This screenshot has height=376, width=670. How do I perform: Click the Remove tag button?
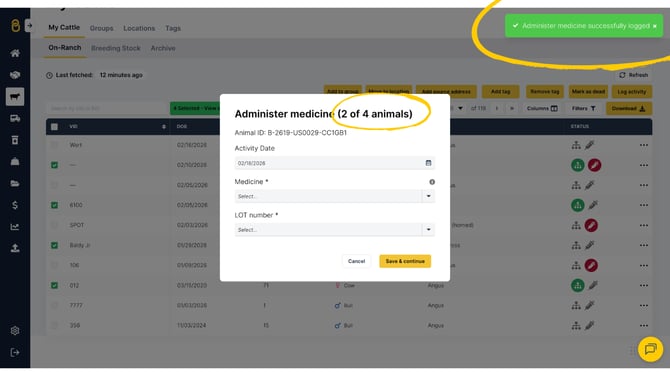point(545,92)
